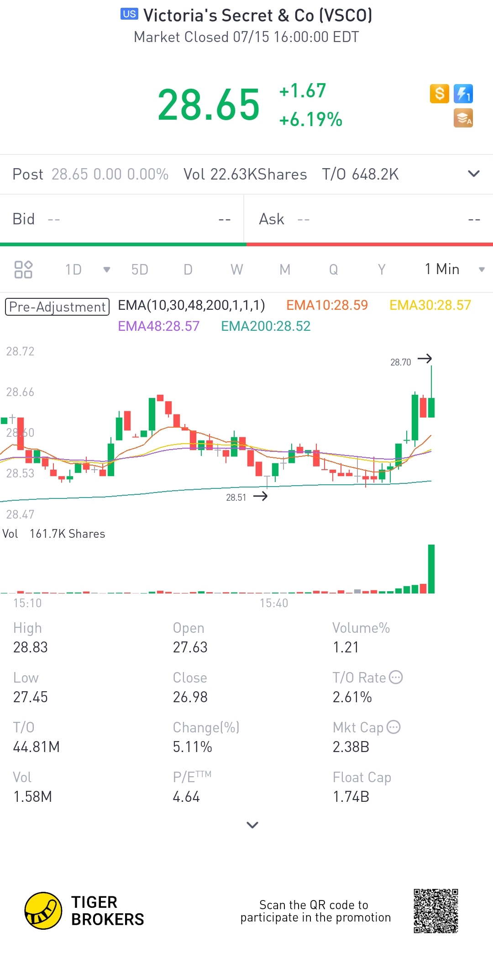The image size is (493, 980).
Task: Tap the Open 27.63 stat
Action: click(190, 638)
